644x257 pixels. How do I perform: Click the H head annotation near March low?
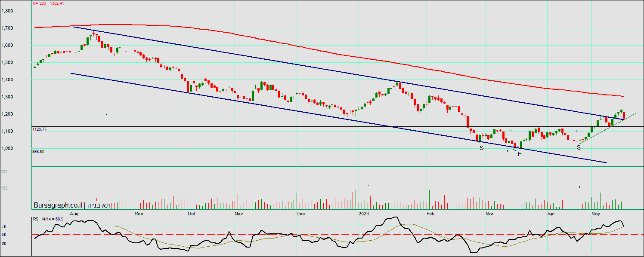520,154
